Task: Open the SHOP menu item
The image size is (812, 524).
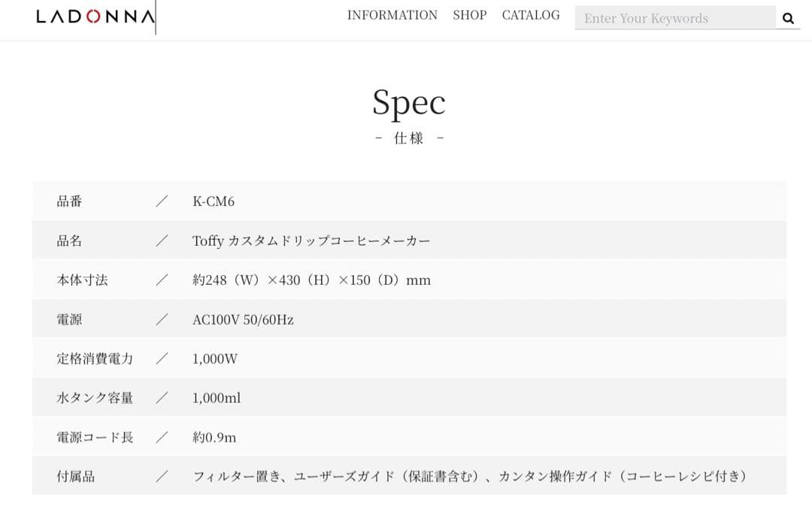Action: (x=469, y=15)
